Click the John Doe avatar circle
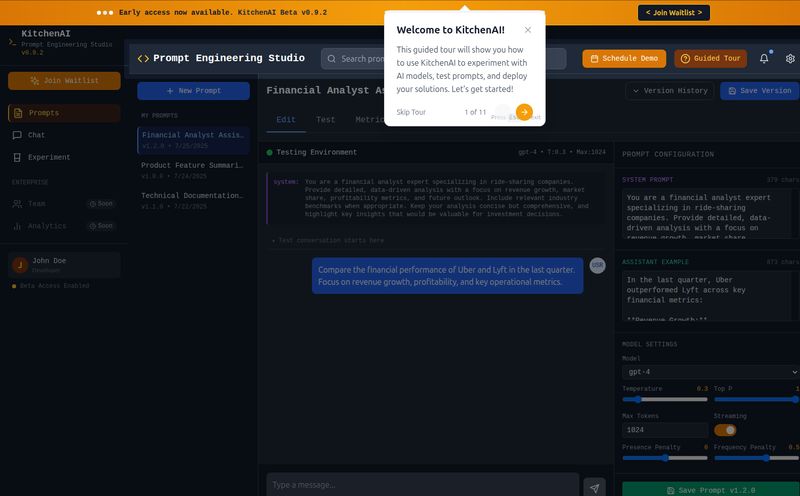This screenshot has height=496, width=800. coord(20,265)
